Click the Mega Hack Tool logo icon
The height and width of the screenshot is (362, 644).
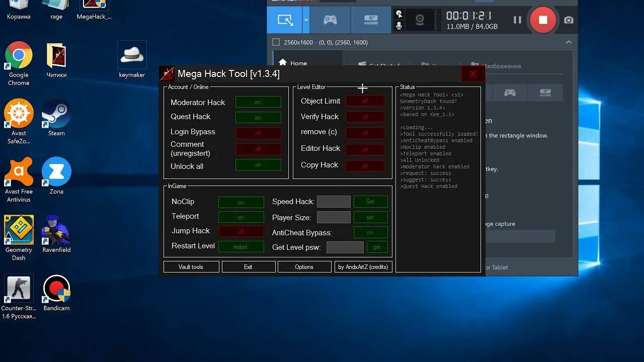tap(167, 74)
